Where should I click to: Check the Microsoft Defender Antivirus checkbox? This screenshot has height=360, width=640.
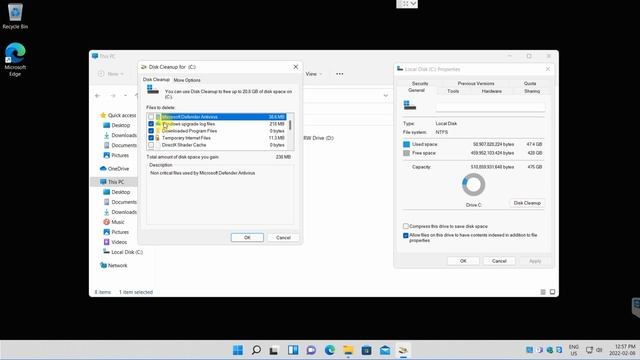point(151,117)
